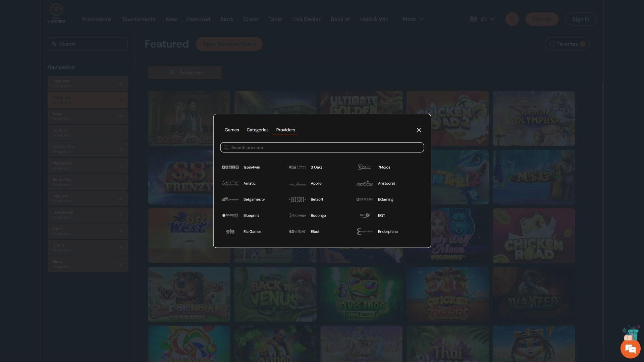Choose the Betsoft provider logo
Viewport: 644px width, 362px height.
[x=297, y=199]
